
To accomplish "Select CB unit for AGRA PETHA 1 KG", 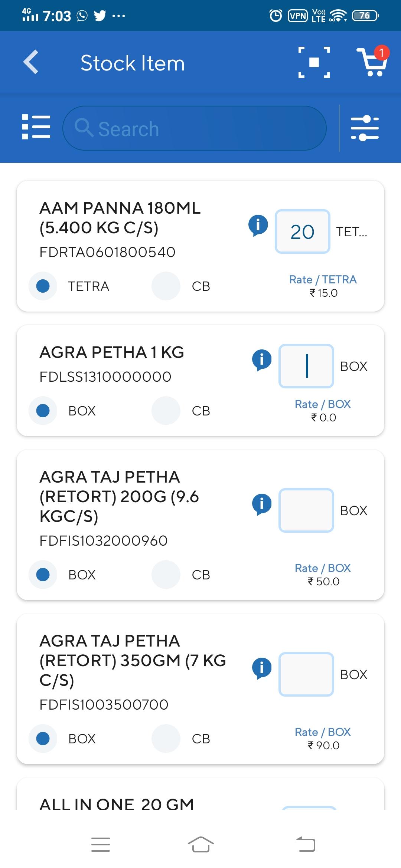I will (166, 411).
